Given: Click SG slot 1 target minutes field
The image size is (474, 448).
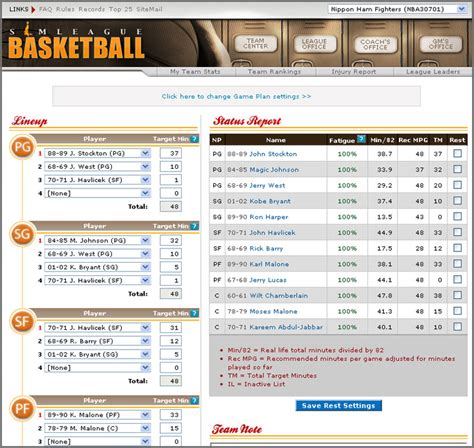Looking at the screenshot, I should (171, 241).
